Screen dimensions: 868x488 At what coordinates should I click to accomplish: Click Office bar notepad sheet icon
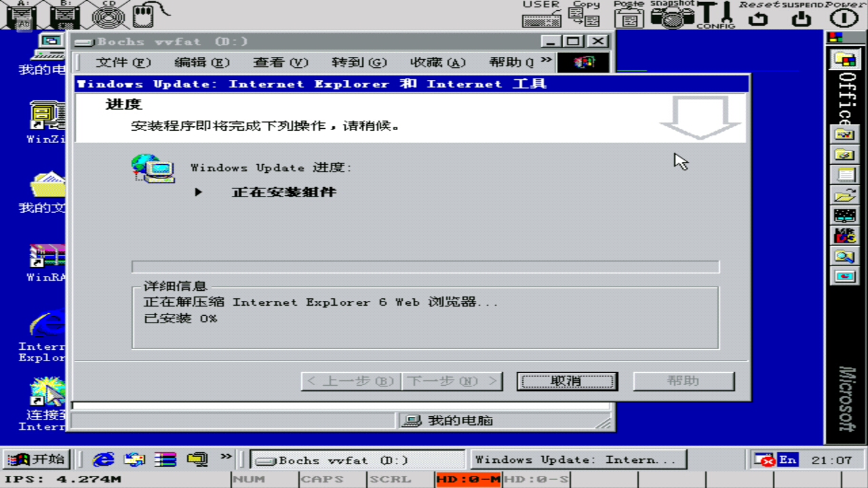coord(845,175)
